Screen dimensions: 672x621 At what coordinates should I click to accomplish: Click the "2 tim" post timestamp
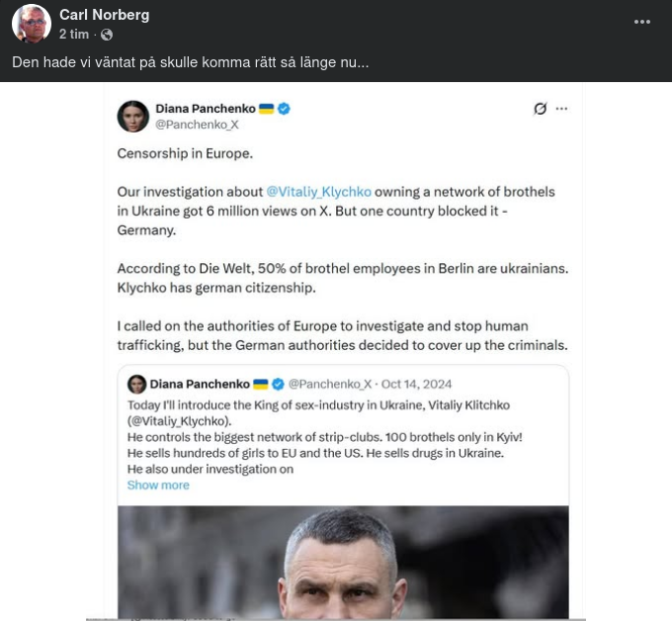74,35
